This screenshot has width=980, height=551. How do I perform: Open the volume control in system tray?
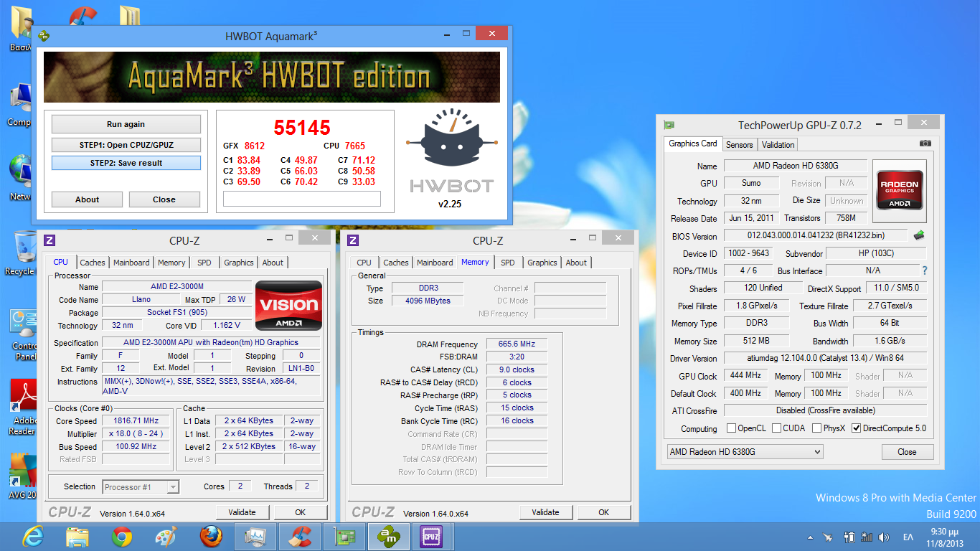(x=885, y=537)
